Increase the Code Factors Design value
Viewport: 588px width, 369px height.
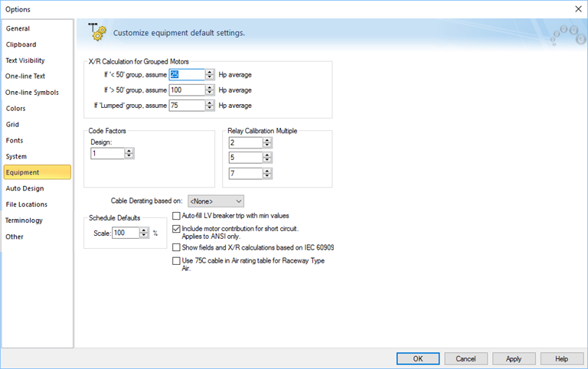pos(129,151)
